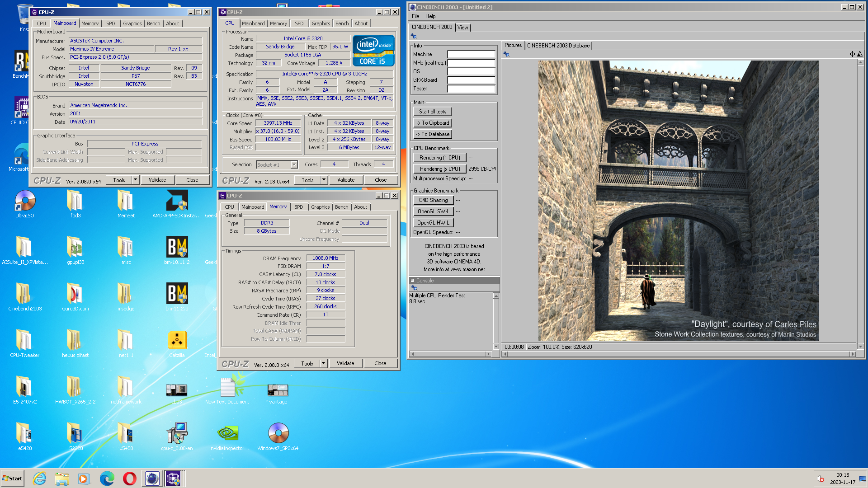This screenshot has width=868, height=488.
Task: Open the Cinebench2003 folder
Action: click(25, 297)
